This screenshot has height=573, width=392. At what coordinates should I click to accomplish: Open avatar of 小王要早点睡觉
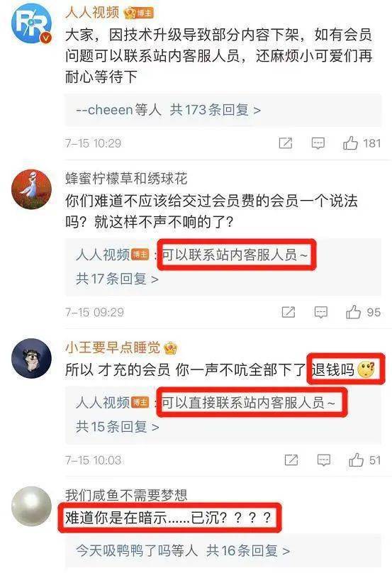[x=32, y=358]
